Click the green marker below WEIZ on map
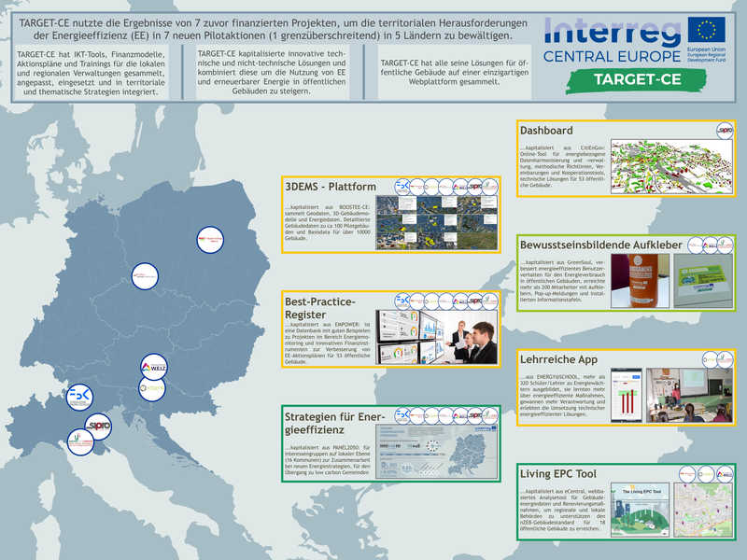The width and height of the screenshot is (747, 560). pyautogui.click(x=153, y=386)
